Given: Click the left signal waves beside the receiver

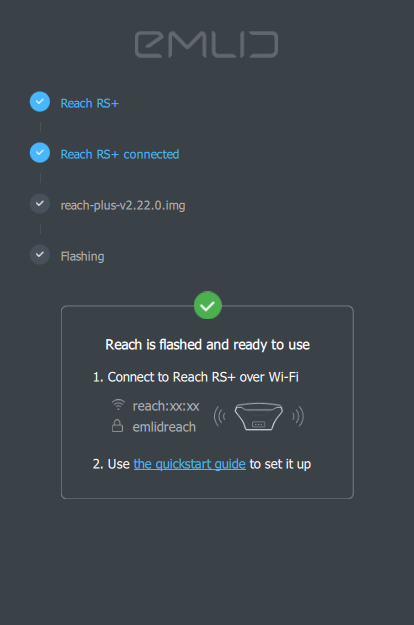Looking at the screenshot, I should 220,417.
